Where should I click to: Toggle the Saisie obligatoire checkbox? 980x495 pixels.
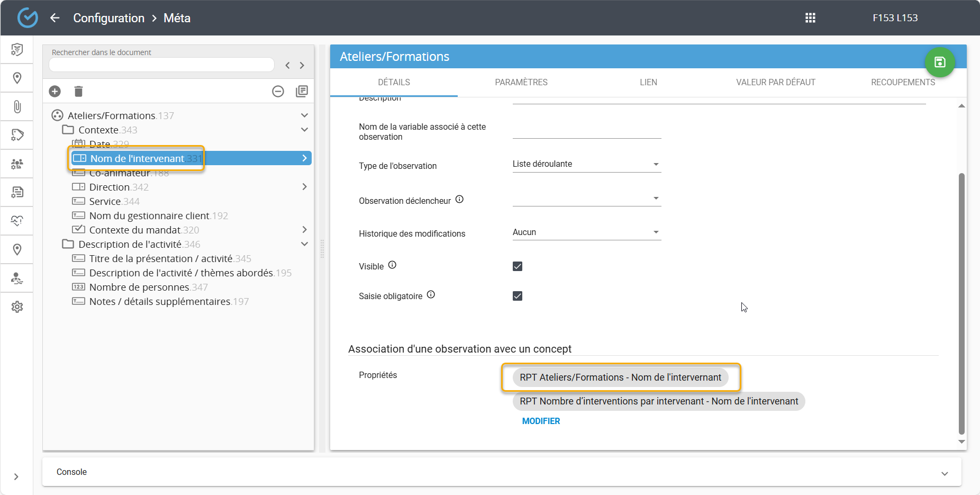(x=518, y=296)
